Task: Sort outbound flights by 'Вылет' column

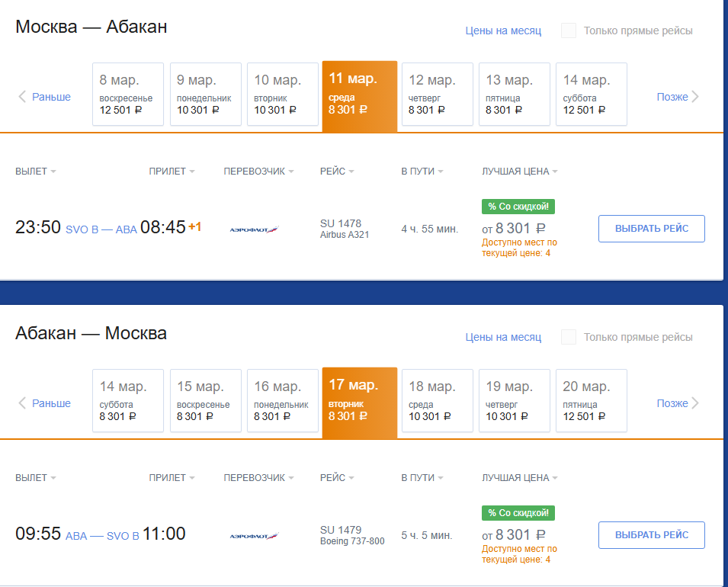Action: tap(36, 172)
